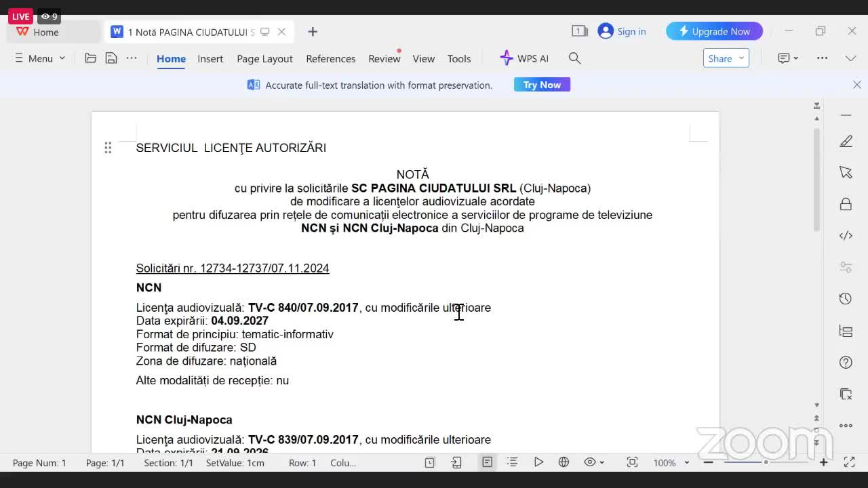This screenshot has height=488, width=868.
Task: Expand the Menu dropdown
Action: [40, 58]
